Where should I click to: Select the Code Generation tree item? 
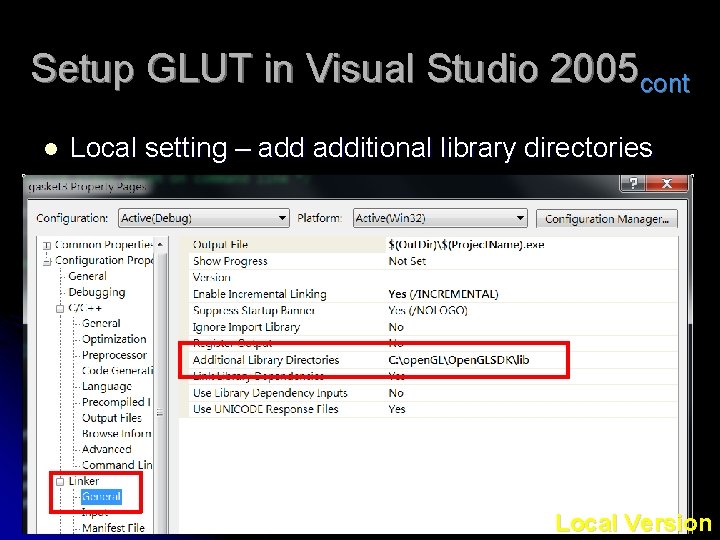pos(117,371)
